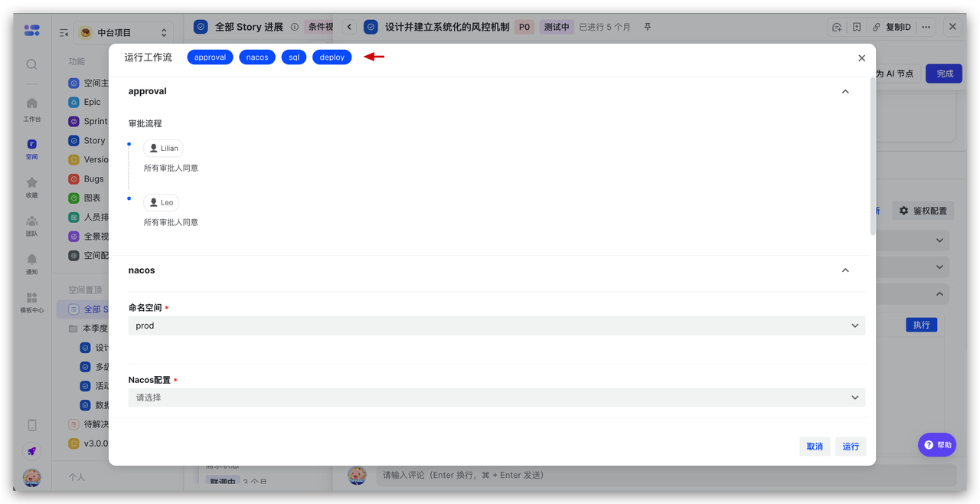Jump to the deploy workflow step

pyautogui.click(x=332, y=57)
